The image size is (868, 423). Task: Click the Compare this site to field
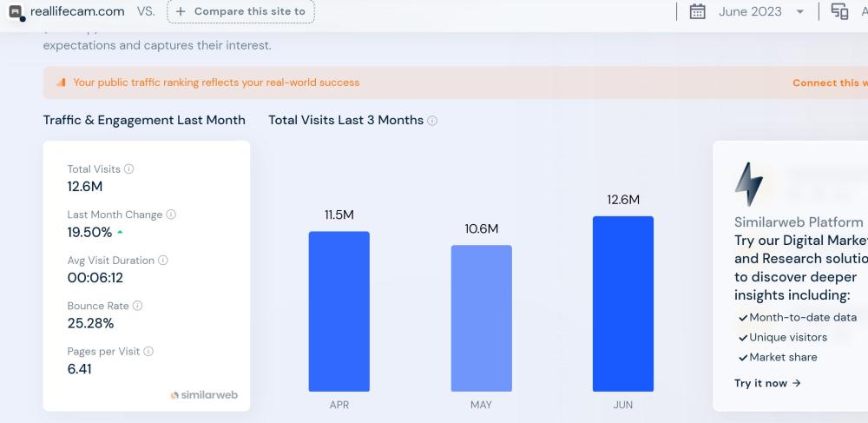click(x=240, y=11)
